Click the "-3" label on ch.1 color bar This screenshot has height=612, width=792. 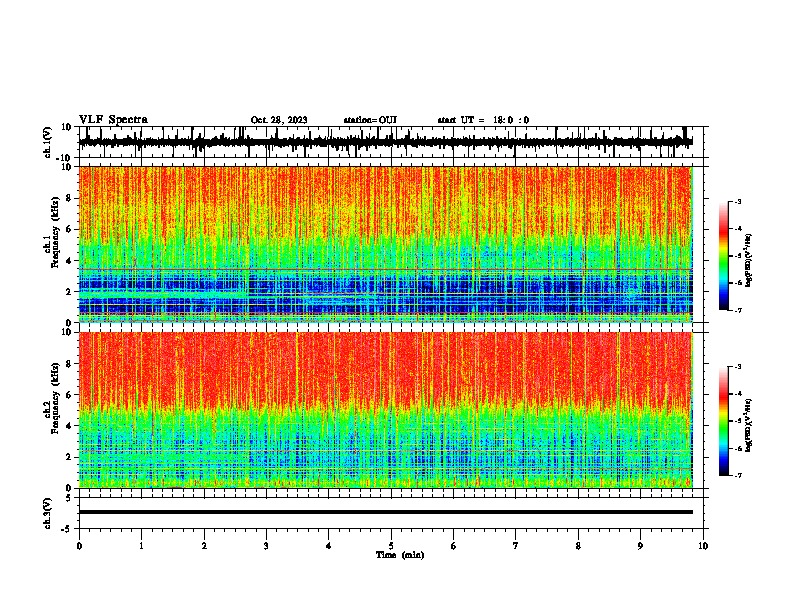pyautogui.click(x=737, y=201)
